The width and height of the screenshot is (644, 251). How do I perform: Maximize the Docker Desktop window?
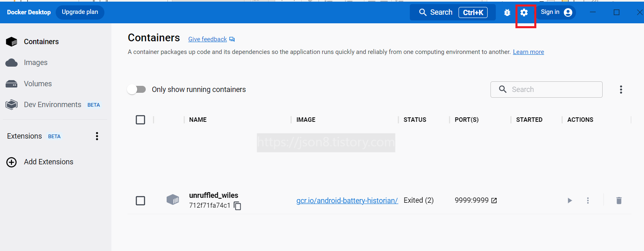(617, 12)
